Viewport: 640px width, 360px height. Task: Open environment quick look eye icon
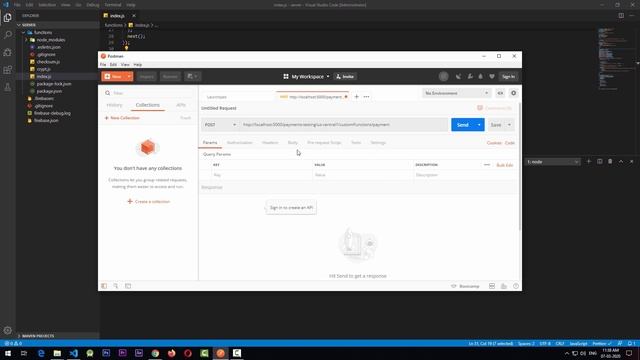click(x=500, y=93)
